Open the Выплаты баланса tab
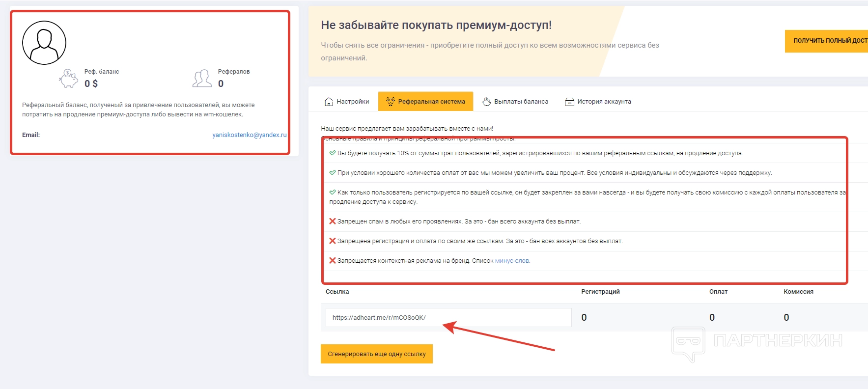 515,102
